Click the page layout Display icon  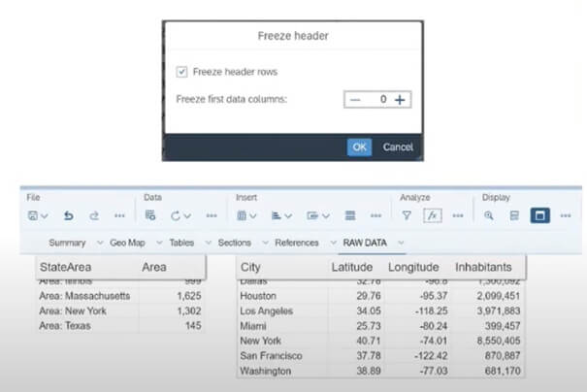coord(514,215)
